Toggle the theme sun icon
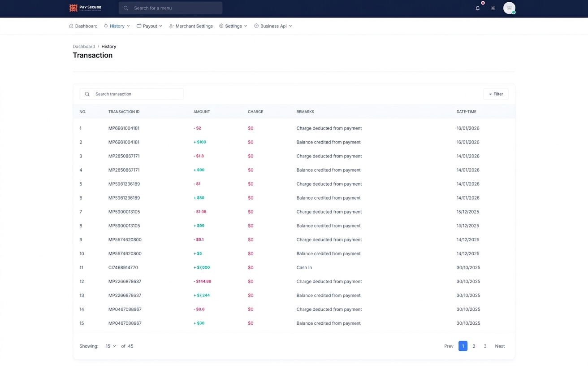Image resolution: width=588 pixels, height=366 pixels. click(493, 8)
